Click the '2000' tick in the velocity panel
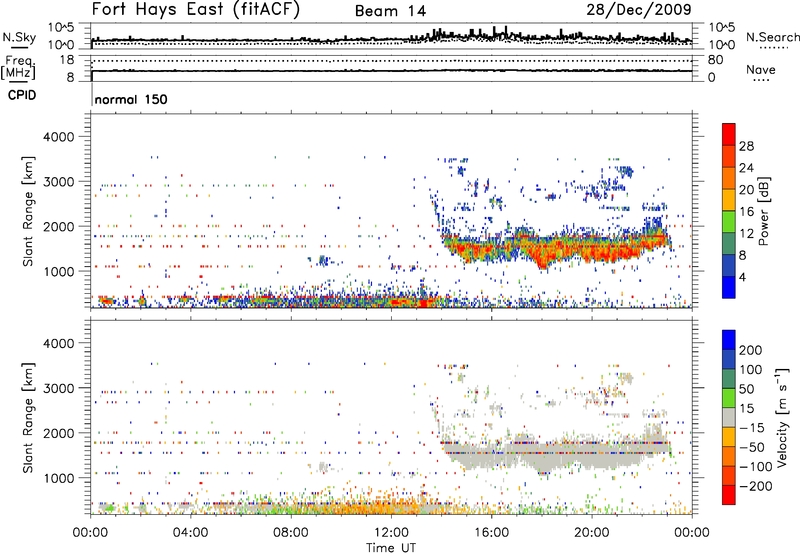Screen dimensions: 800x554 click(58, 434)
